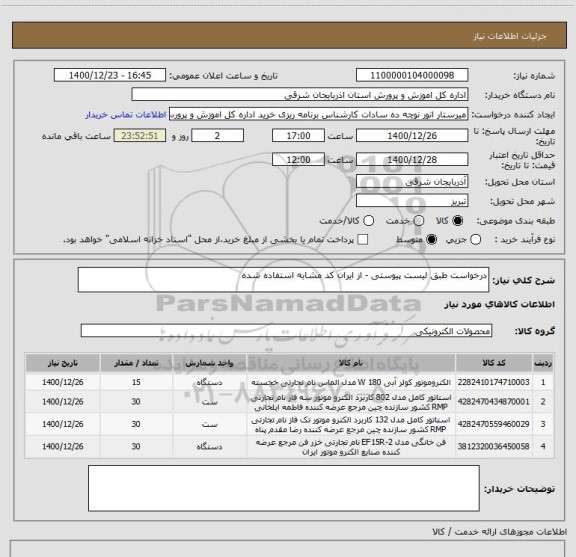
Task: Click response deadline time 17:00 field
Action: point(298,136)
